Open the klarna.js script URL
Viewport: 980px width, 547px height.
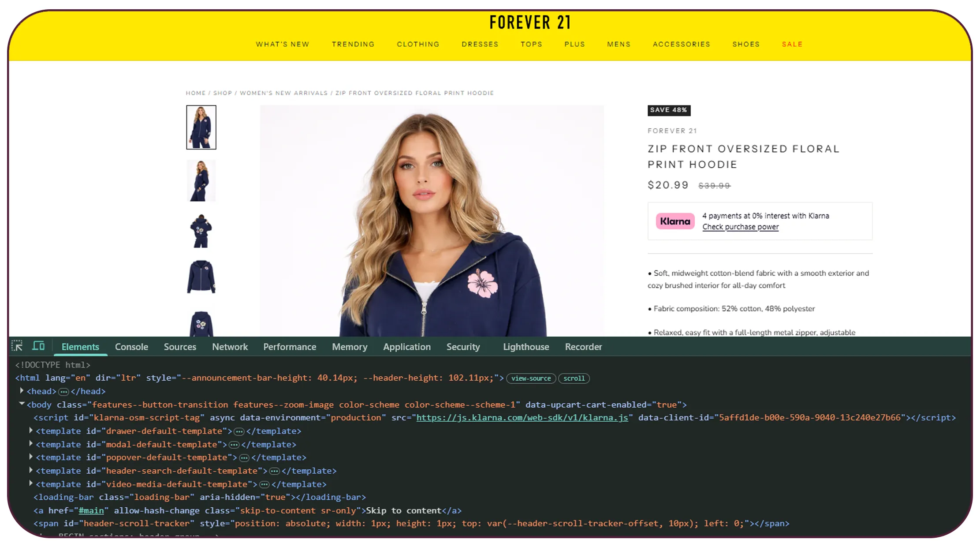click(522, 417)
